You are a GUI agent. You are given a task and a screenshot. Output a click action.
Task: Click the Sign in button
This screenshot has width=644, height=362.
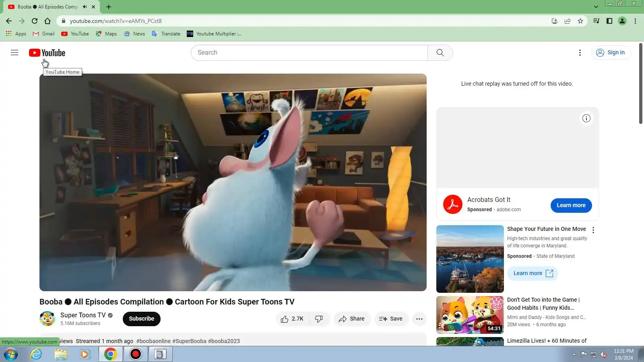point(611,53)
